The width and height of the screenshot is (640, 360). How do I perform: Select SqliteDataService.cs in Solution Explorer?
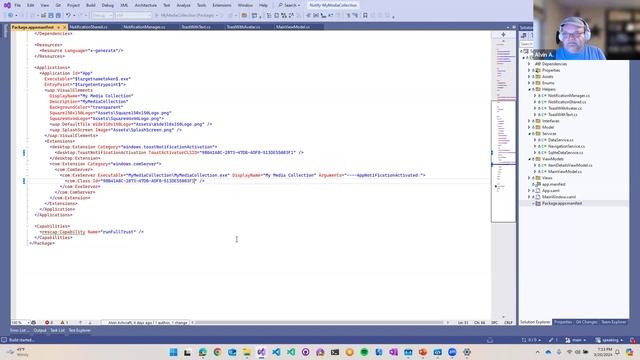[x=565, y=153]
